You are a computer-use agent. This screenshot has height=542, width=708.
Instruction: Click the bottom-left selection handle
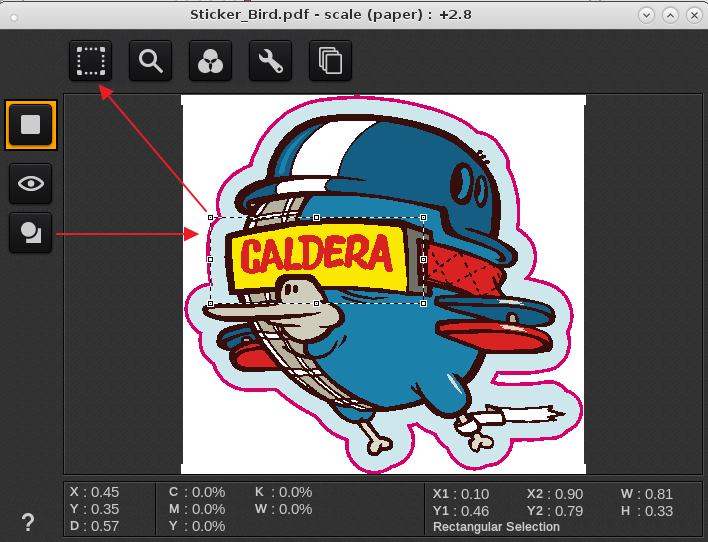tap(210, 304)
